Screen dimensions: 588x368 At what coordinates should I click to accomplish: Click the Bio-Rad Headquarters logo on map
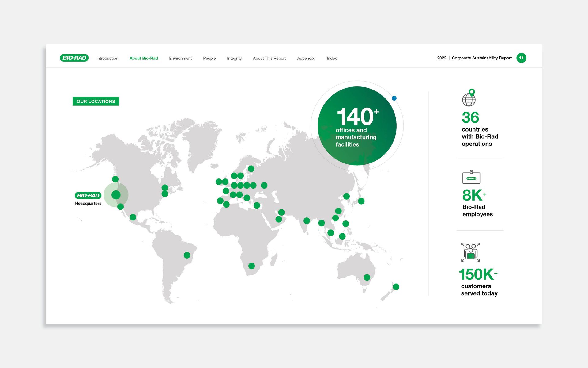88,195
